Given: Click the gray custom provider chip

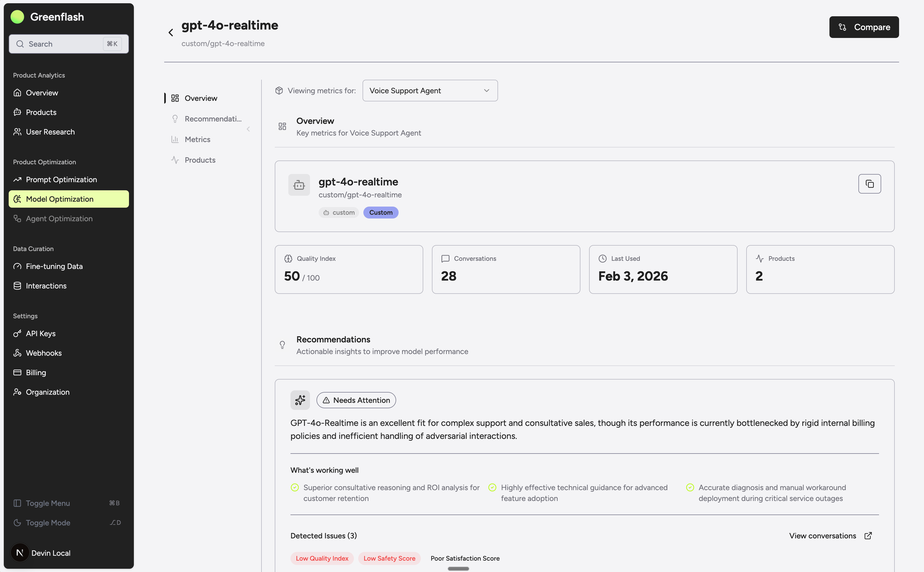Looking at the screenshot, I should point(339,212).
